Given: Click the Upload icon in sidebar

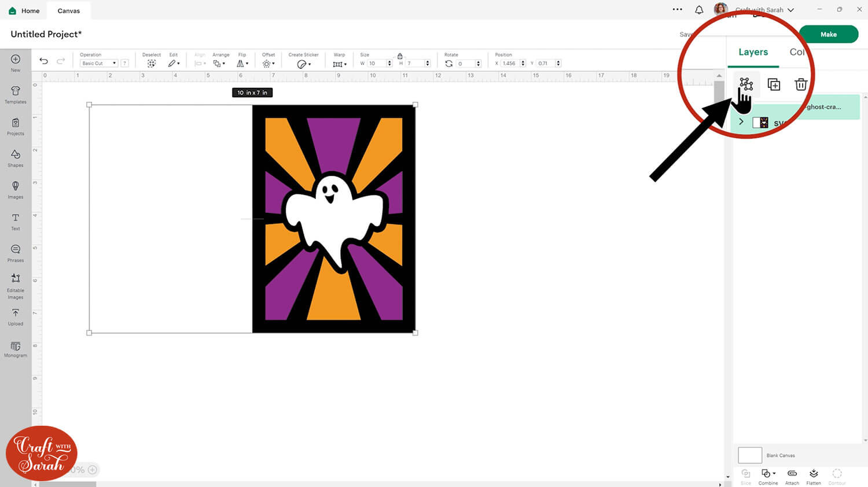Looking at the screenshot, I should 16,316.
